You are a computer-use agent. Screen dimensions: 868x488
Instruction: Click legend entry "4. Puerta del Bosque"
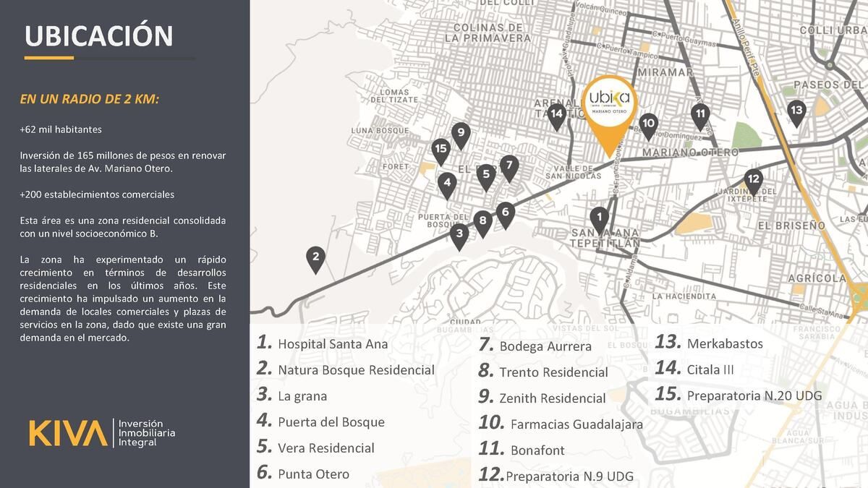pos(321,421)
